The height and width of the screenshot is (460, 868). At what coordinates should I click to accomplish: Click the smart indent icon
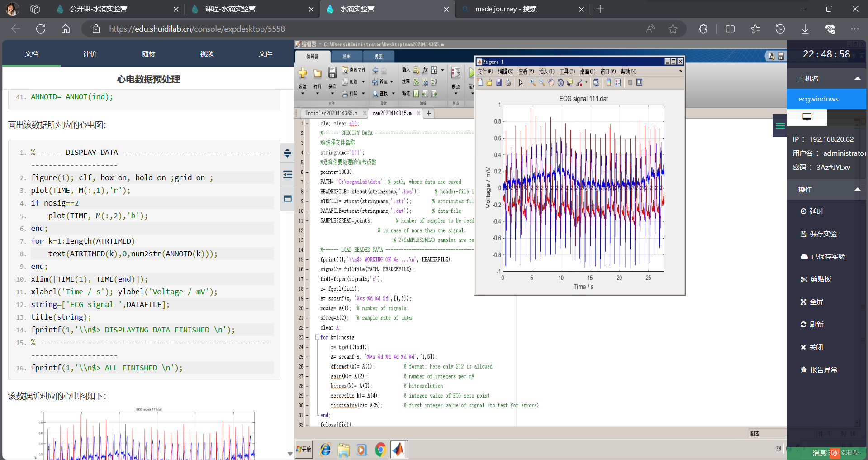416,94
